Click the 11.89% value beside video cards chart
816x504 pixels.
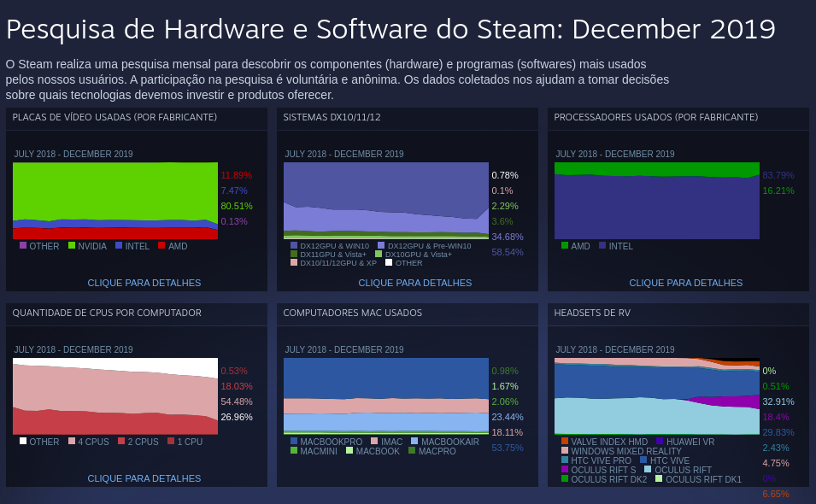coord(237,175)
